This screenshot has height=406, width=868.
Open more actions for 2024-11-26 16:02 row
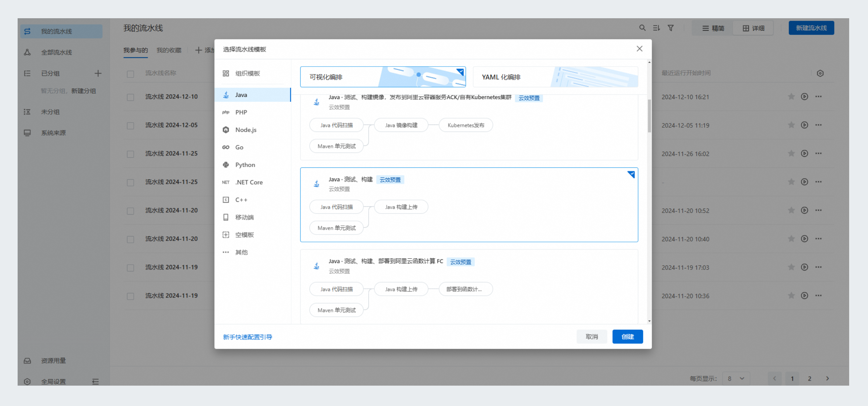point(818,153)
